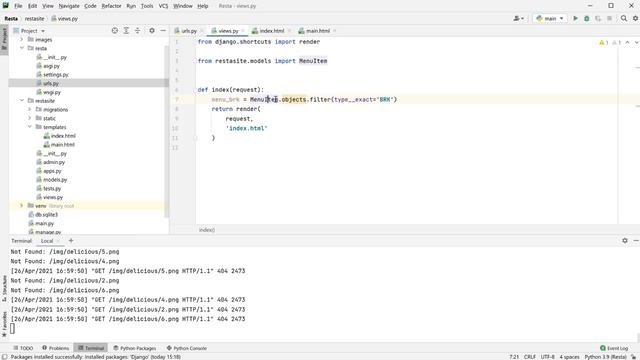Screen dimensions: 640x360
Task: Open the Navigate menu
Action: click(69, 6)
